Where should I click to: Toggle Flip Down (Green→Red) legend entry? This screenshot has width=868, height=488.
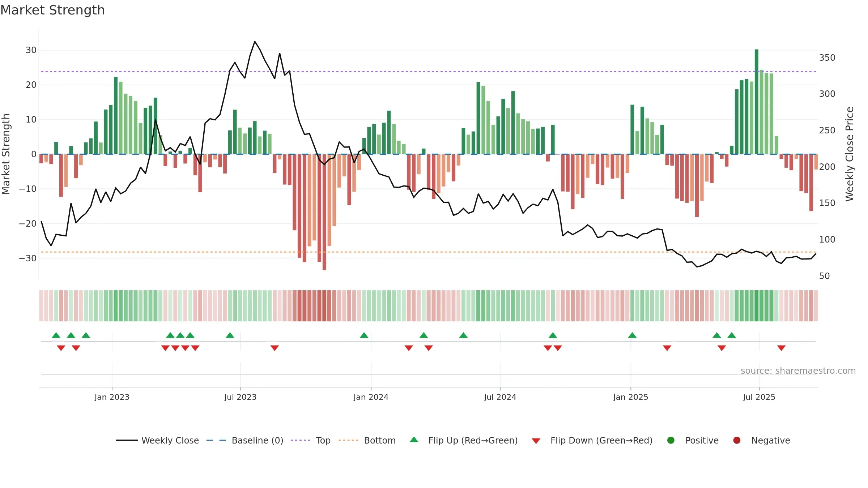coord(592,440)
